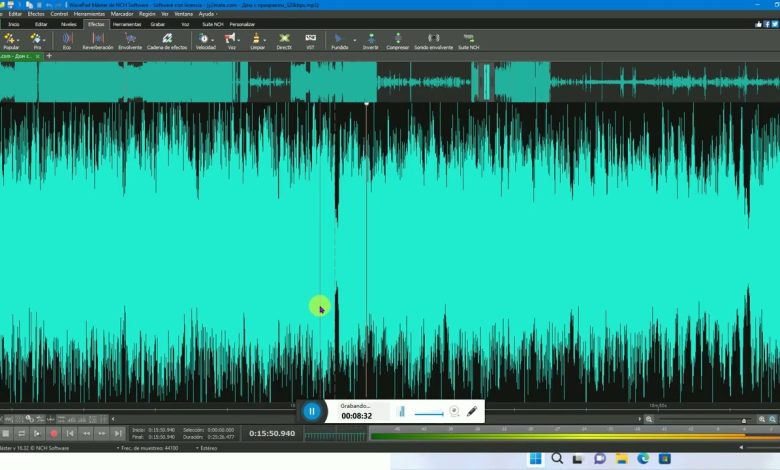Pause the screen recording
This screenshot has width=780, height=470.
coord(311,411)
